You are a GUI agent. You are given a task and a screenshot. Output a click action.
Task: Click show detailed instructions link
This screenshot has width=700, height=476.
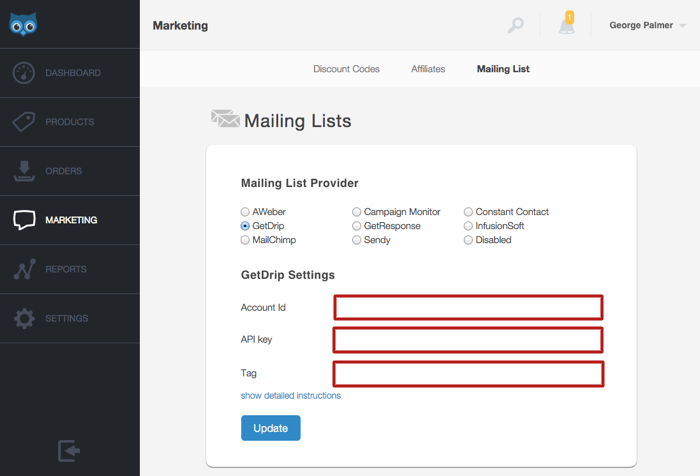[291, 396]
